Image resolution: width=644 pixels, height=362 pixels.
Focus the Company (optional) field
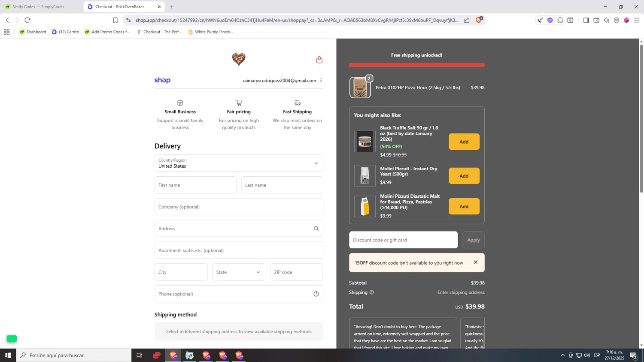[x=239, y=207]
